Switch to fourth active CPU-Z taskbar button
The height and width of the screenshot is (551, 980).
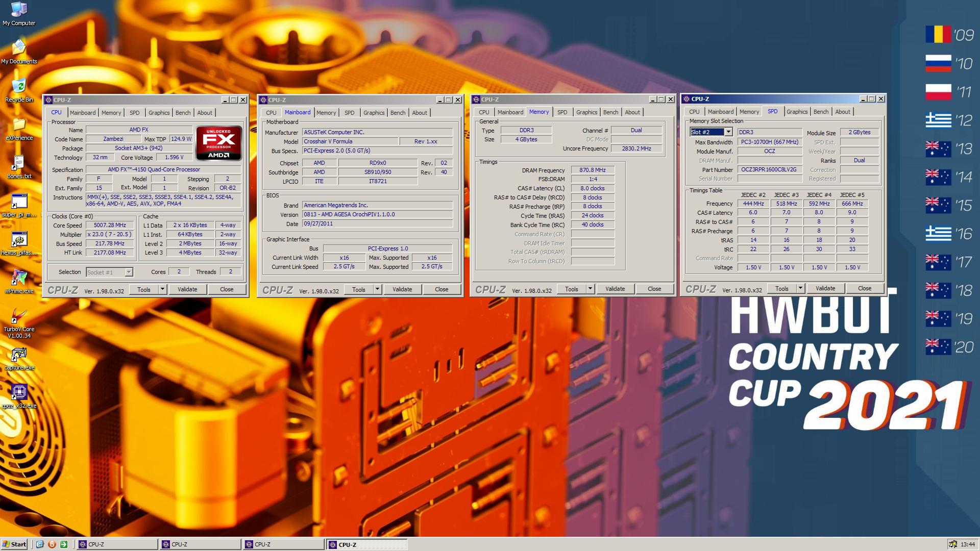click(x=367, y=544)
